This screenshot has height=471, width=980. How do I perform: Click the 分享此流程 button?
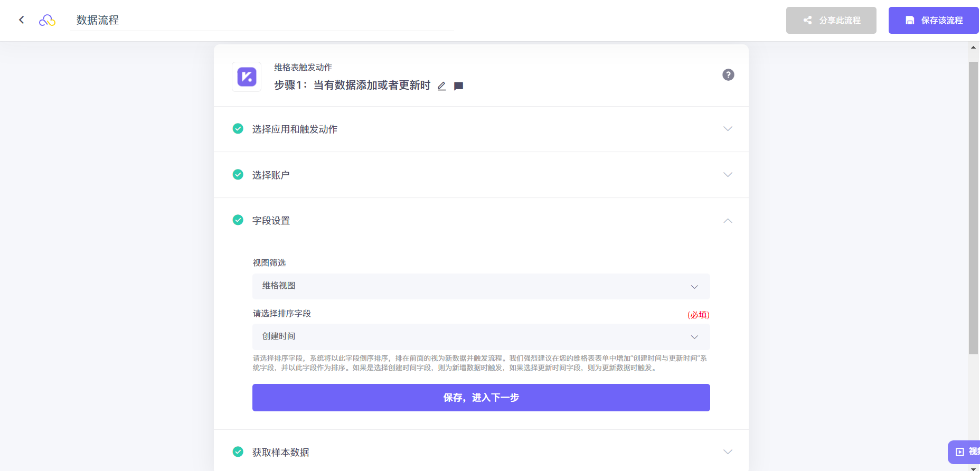[831, 21]
